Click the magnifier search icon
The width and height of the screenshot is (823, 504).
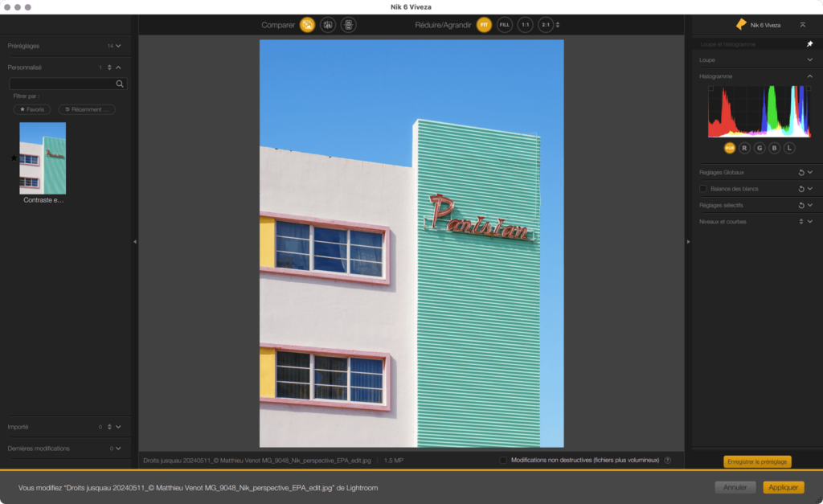pyautogui.click(x=120, y=84)
